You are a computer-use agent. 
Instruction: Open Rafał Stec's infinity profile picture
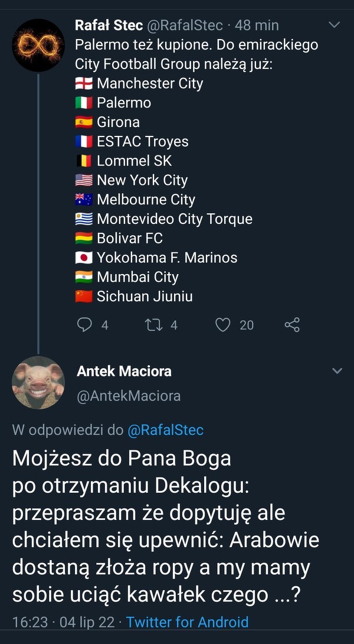38,45
